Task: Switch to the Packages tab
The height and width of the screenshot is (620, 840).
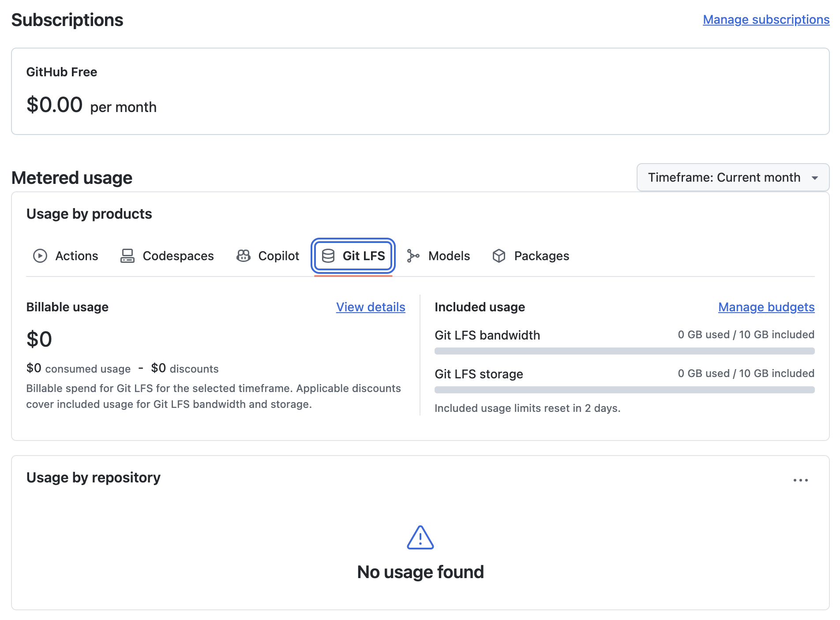Action: 531,256
